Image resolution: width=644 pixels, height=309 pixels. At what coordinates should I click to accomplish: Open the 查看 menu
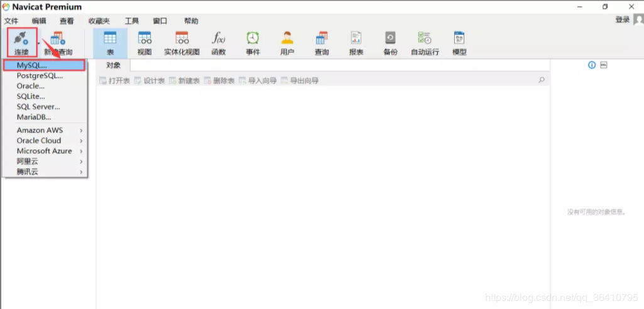(67, 21)
